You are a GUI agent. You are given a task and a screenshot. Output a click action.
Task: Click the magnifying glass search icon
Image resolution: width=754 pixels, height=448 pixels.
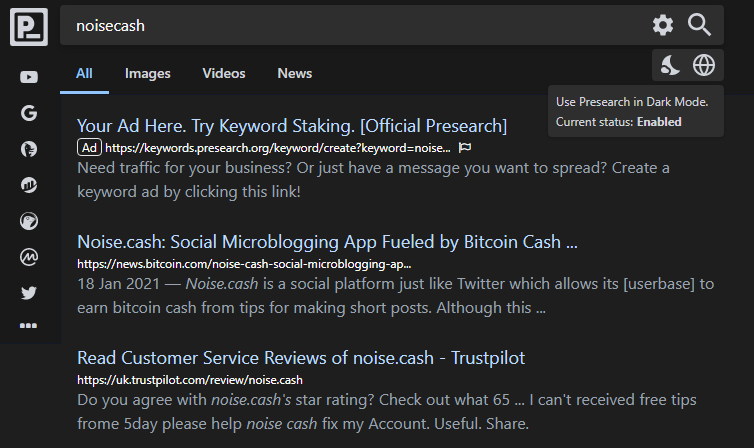(699, 25)
